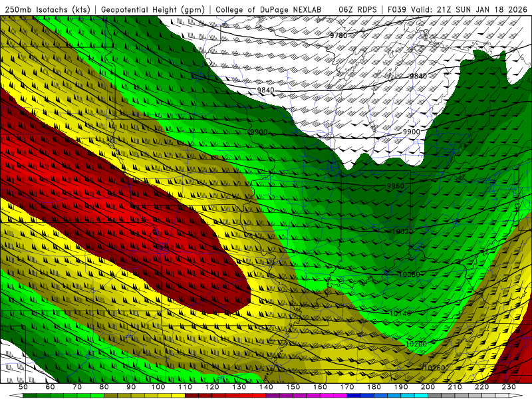Image resolution: width=532 pixels, height=399 pixels.
Task: Click the color bar scale value 160
Action: click(320, 387)
